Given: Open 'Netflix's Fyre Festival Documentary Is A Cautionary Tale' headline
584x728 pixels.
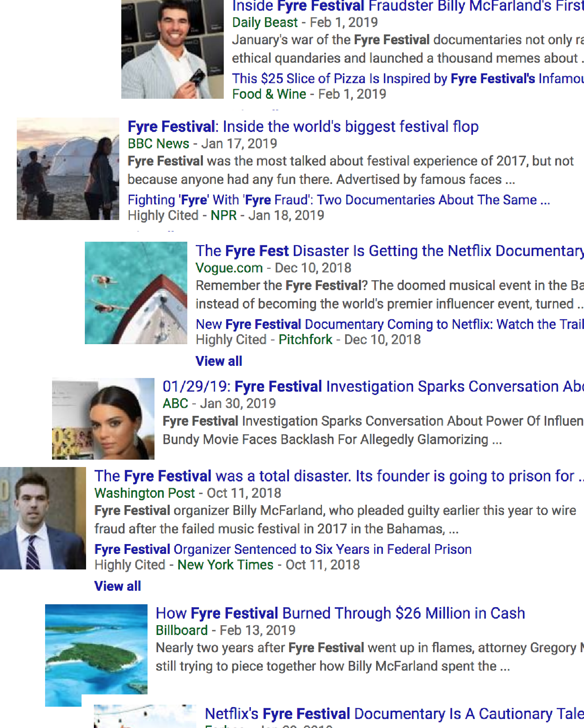Looking at the screenshot, I should point(394,714).
